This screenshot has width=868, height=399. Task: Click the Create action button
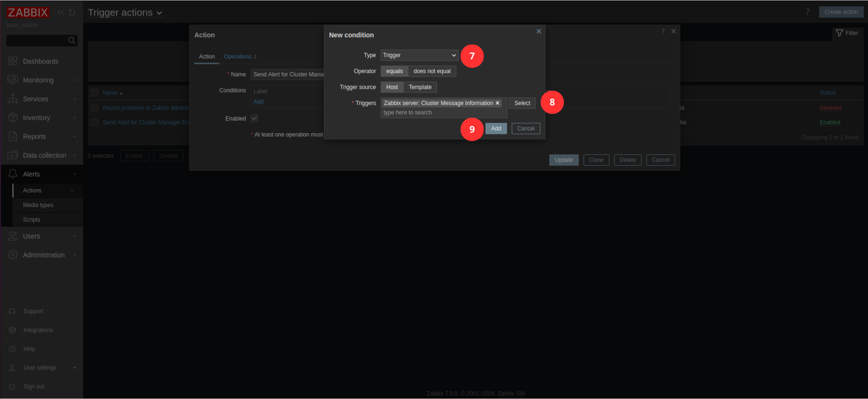[x=841, y=12]
